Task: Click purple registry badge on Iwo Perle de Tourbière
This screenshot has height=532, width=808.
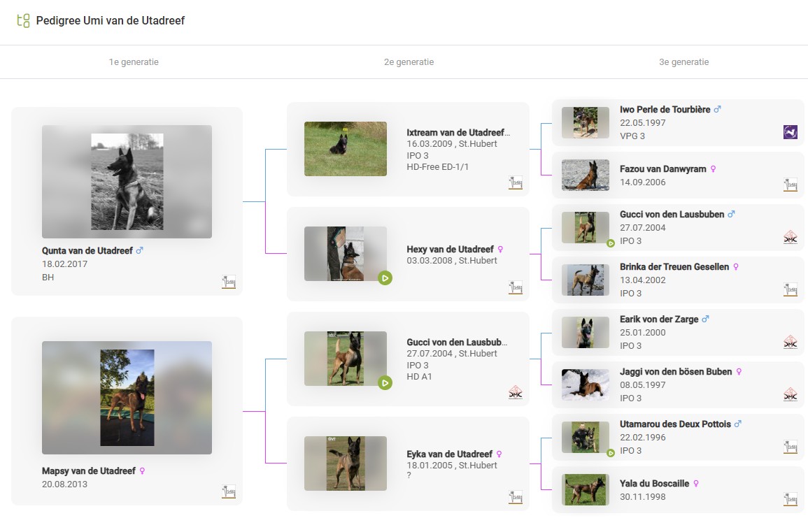Action: coord(790,131)
